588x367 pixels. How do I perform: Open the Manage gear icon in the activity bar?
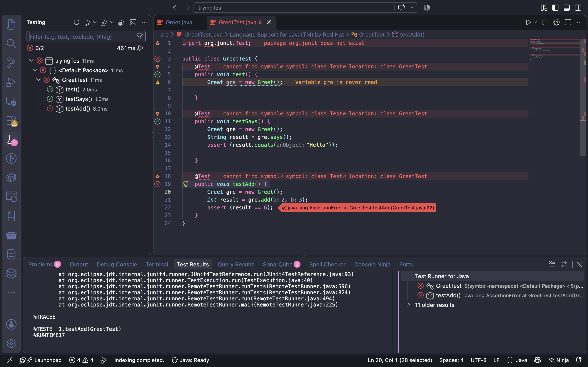point(11,343)
